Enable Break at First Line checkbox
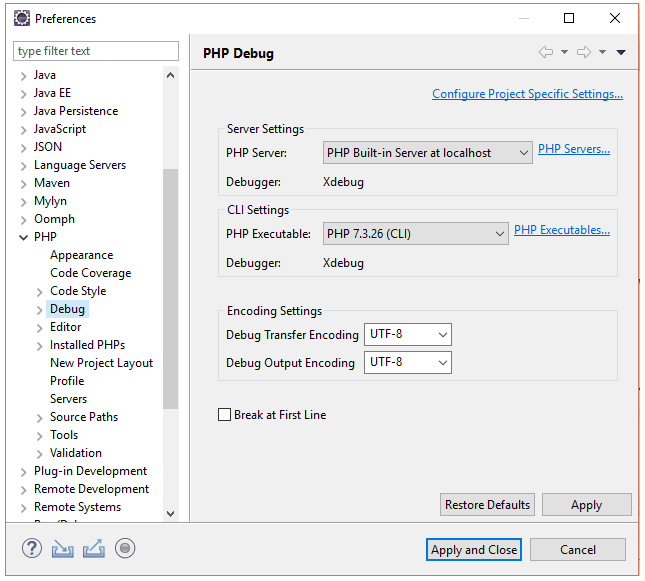Viewport: 645px width, 581px height. pos(224,414)
